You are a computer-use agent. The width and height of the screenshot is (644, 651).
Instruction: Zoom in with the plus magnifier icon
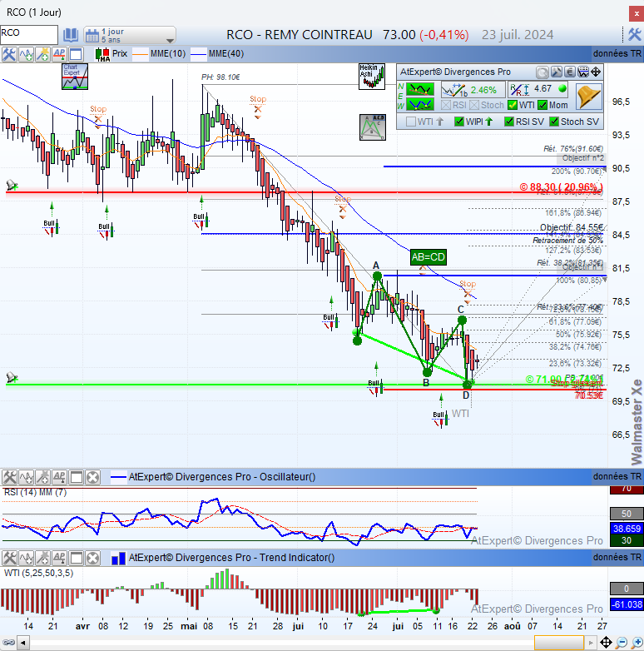pyautogui.click(x=637, y=644)
